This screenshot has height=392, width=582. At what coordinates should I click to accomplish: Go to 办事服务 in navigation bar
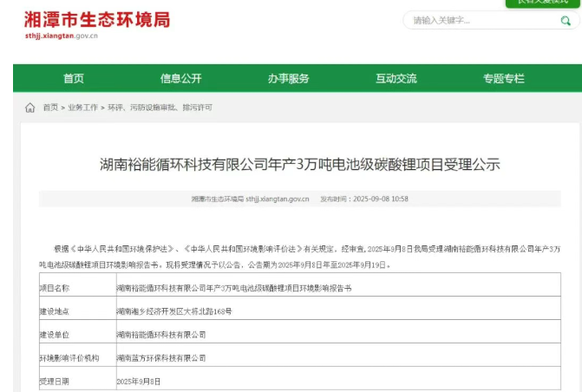click(x=288, y=79)
